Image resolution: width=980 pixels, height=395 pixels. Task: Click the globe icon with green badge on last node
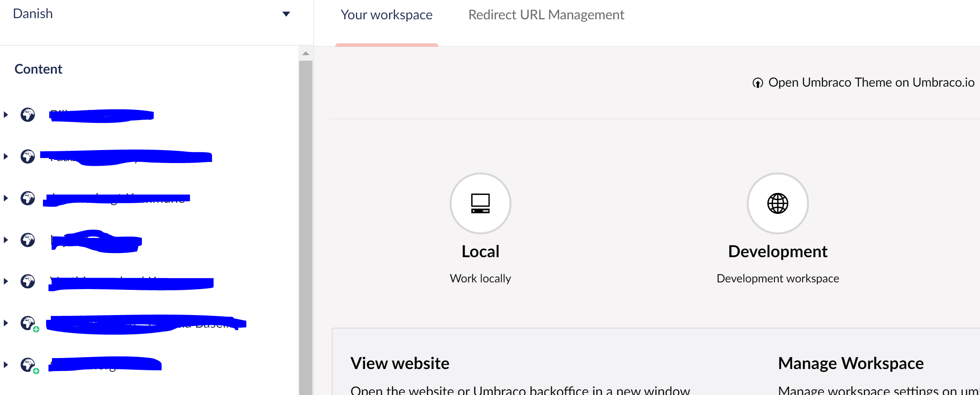click(x=28, y=364)
